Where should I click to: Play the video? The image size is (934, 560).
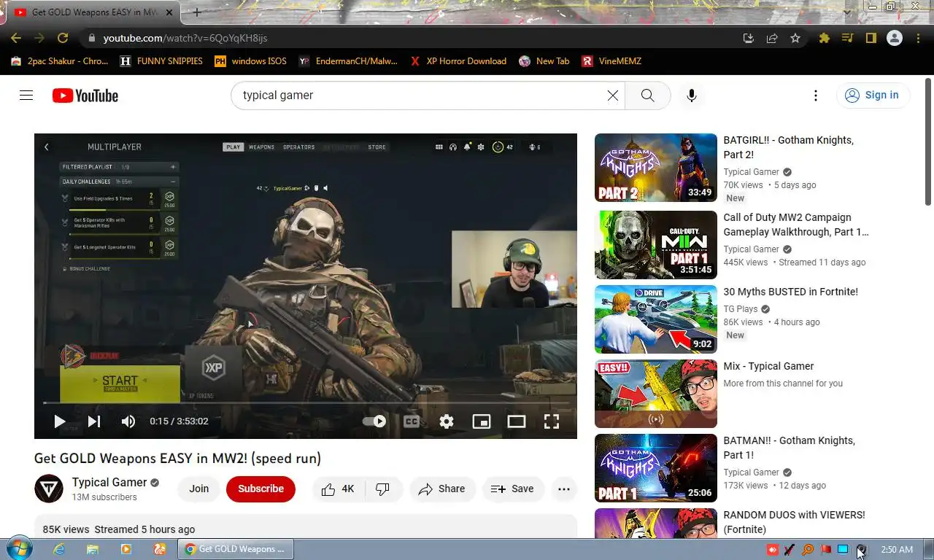pos(59,421)
